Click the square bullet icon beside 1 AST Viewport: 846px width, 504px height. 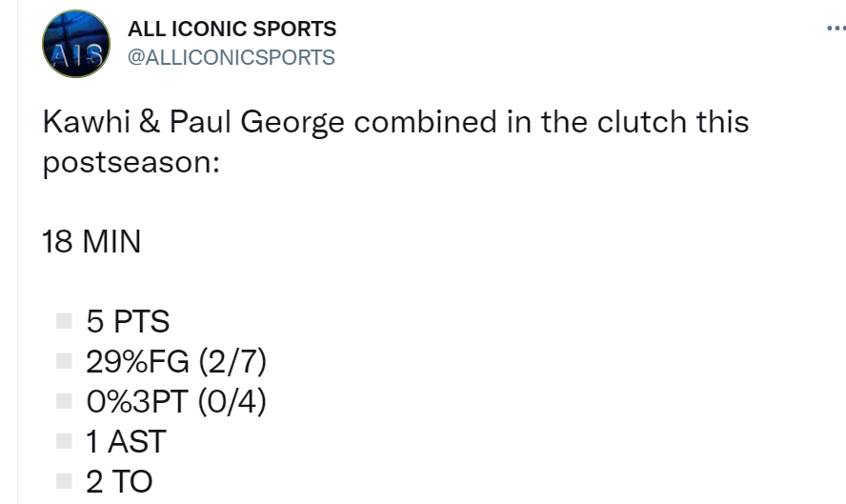click(x=64, y=441)
